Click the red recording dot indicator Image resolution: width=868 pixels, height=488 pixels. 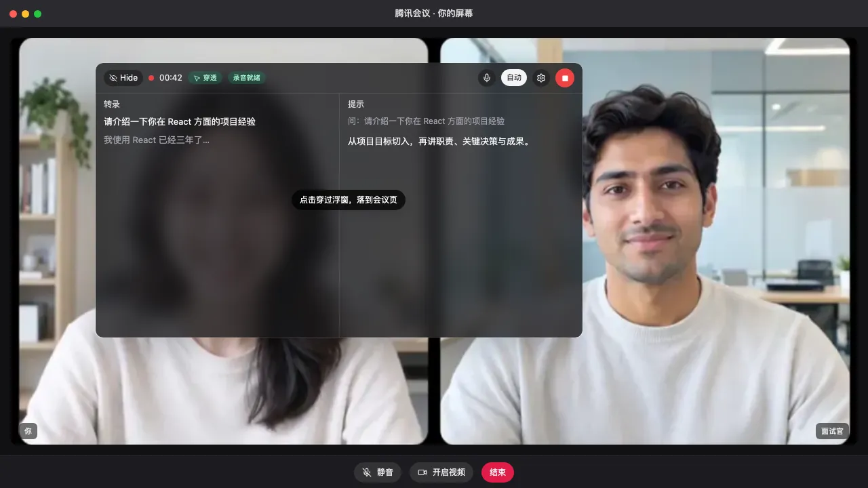(x=151, y=78)
